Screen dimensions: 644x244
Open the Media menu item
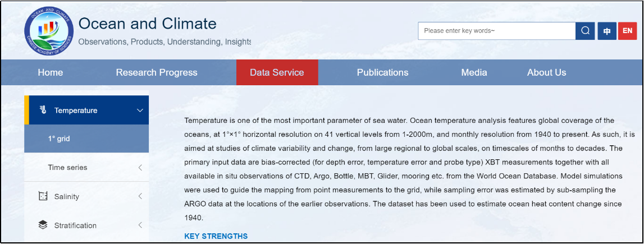click(x=474, y=72)
